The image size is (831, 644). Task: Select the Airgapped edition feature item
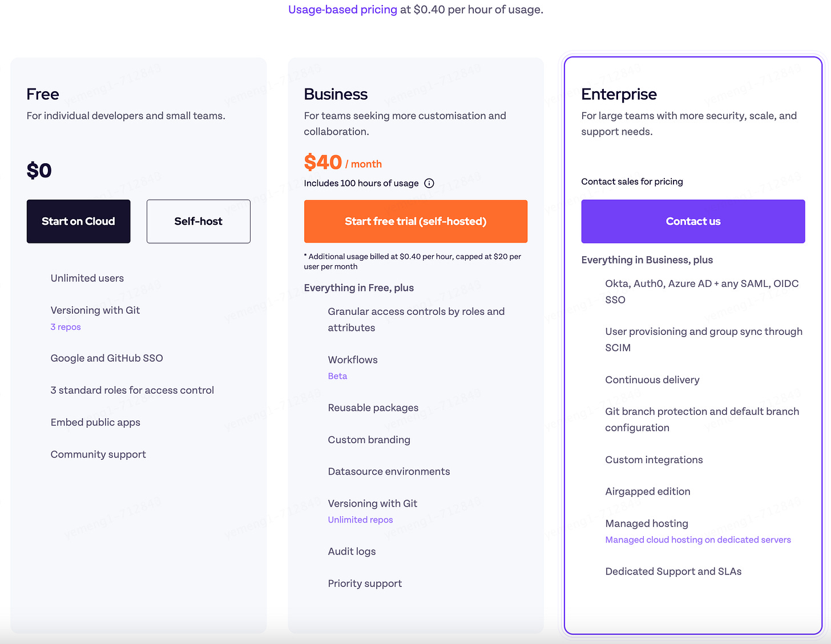pos(648,492)
